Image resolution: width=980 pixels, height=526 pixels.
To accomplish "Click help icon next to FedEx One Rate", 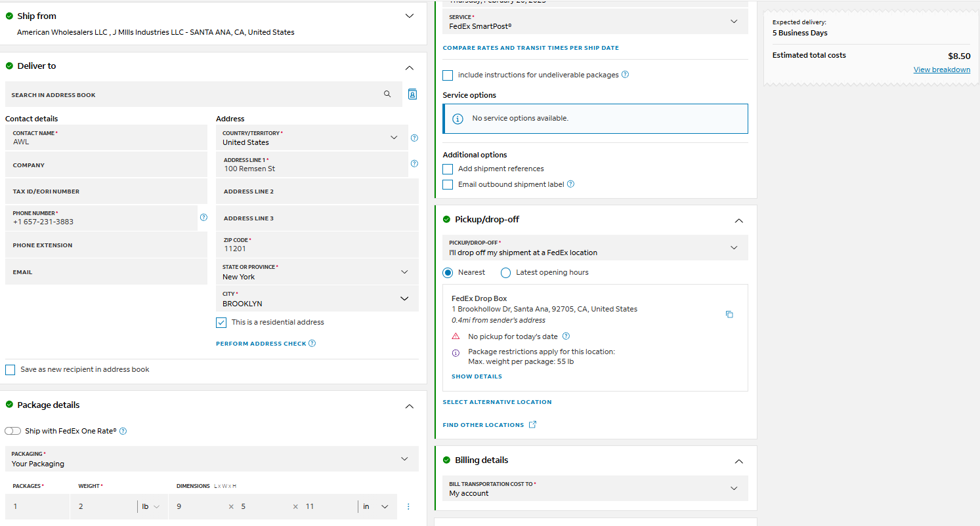I will click(x=123, y=431).
